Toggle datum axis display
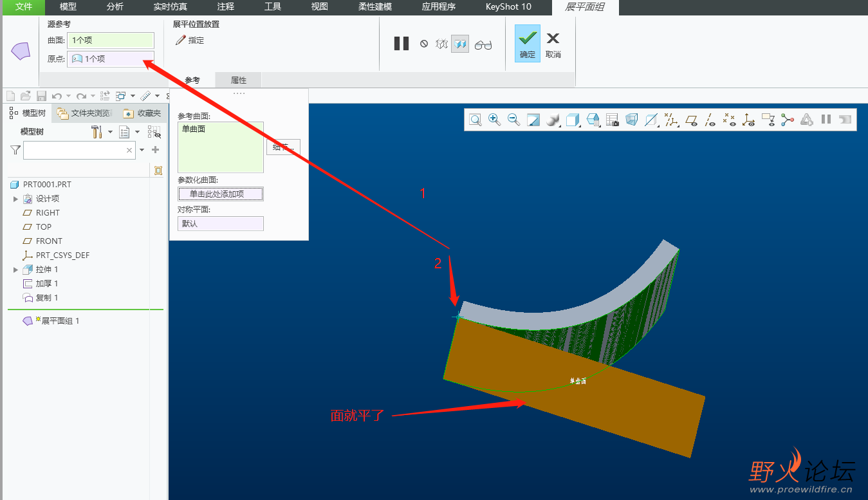The image size is (868, 500). [x=710, y=119]
